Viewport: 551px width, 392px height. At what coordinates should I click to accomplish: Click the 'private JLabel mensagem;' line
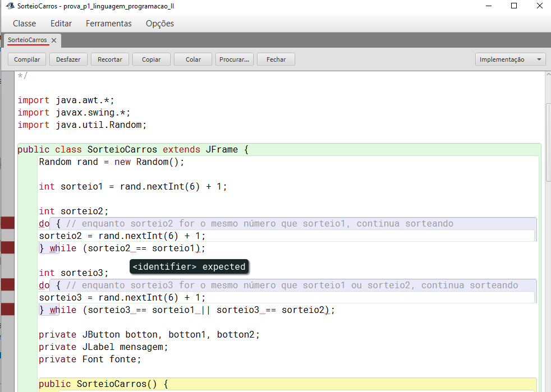point(104,347)
